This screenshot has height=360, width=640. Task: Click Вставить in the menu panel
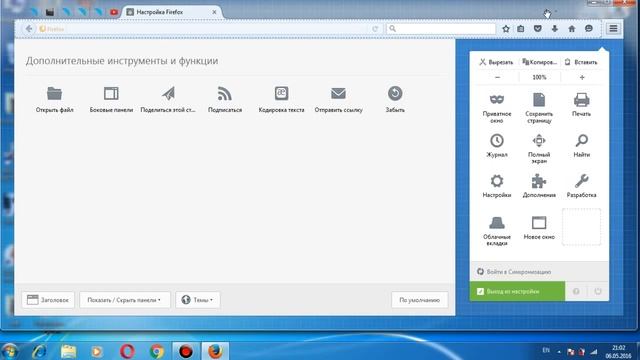[x=581, y=62]
